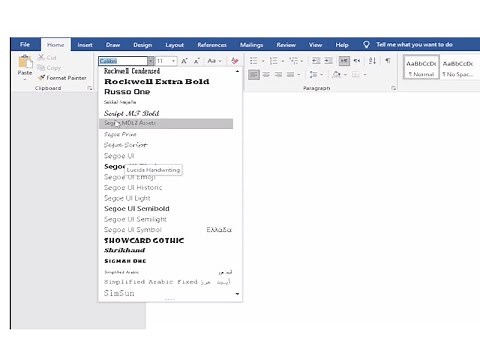Viewport: 480px width, 360px height.
Task: Open the Paragraph settings dialog launcher
Action: 394,88
